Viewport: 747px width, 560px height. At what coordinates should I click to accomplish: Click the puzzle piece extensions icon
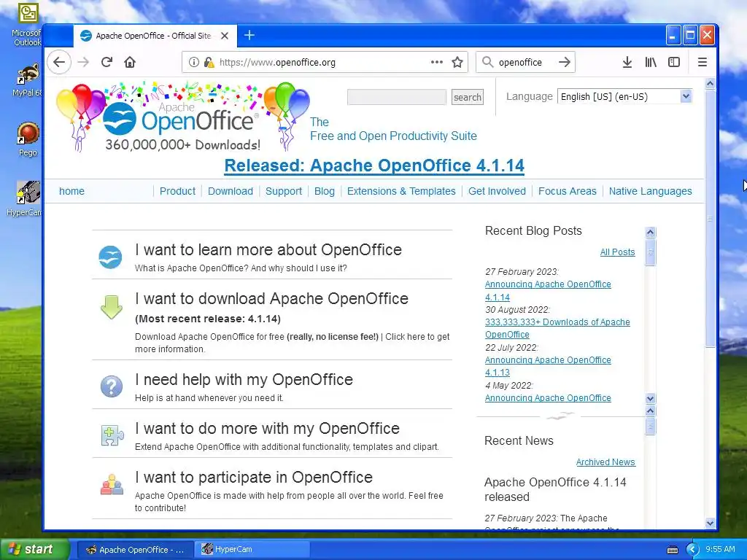pyautogui.click(x=112, y=435)
